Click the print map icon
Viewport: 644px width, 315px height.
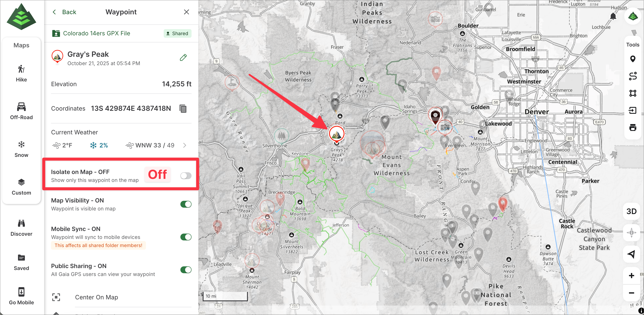[x=632, y=127]
